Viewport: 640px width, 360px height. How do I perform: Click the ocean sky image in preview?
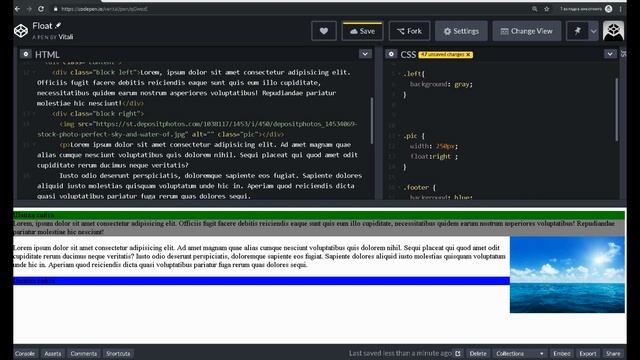(567, 275)
